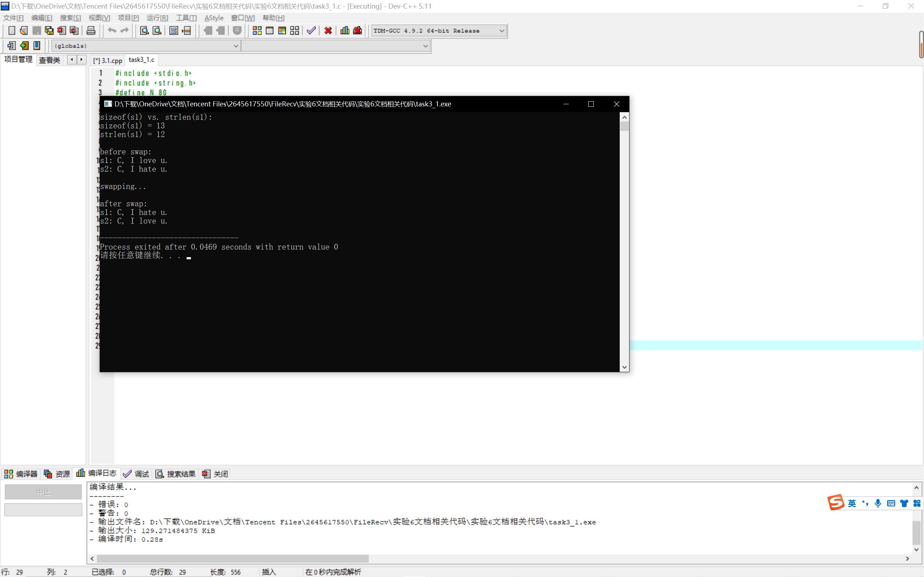Click the 编译日志 bottom panel tab

pos(97,474)
